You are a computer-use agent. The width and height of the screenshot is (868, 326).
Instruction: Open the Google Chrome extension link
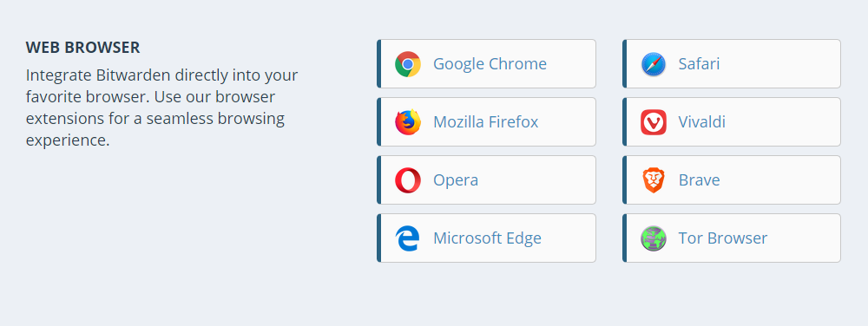click(487, 63)
